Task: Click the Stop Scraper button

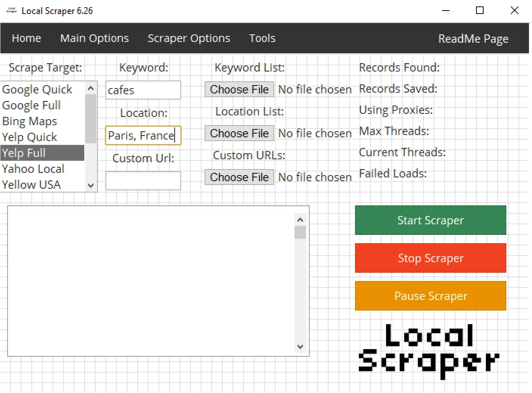Action: point(431,258)
